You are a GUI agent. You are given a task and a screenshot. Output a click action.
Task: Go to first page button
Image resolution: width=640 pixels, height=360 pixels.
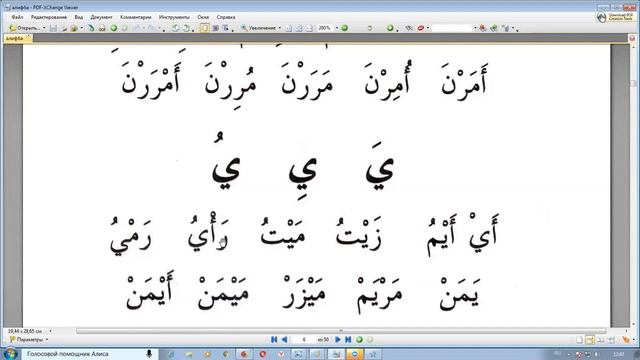tap(274, 340)
